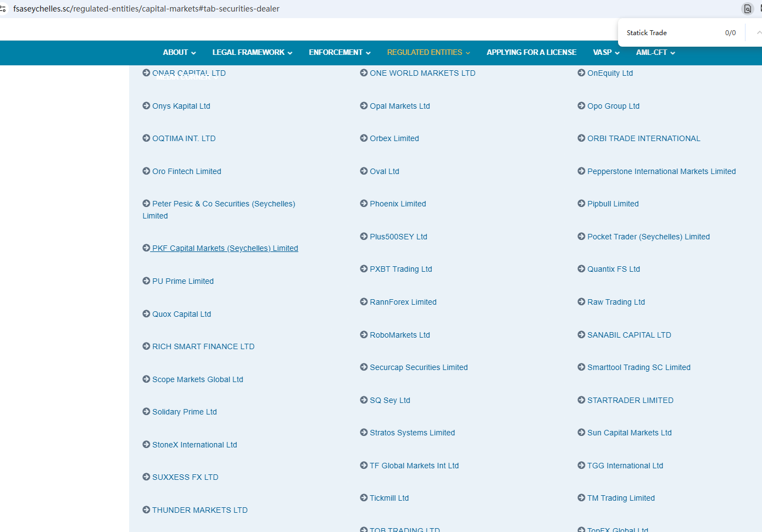
Task: Open Stratos Systems Limited entry
Action: point(412,433)
